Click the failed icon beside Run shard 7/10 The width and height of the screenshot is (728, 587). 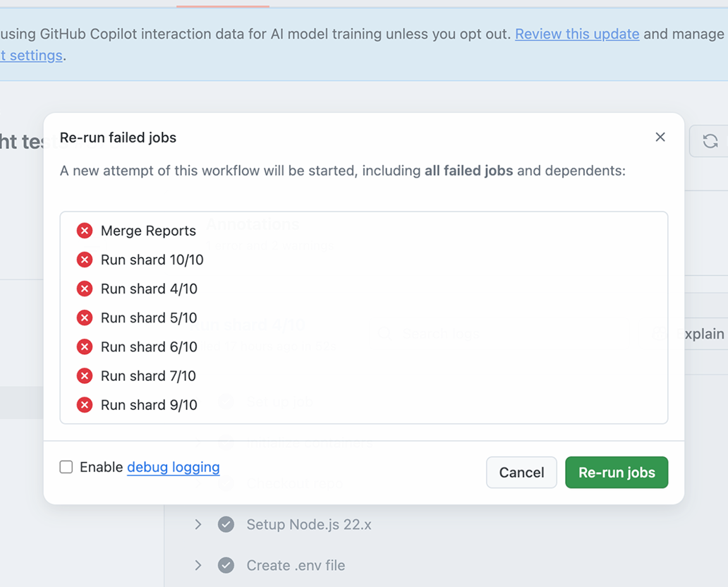click(85, 376)
